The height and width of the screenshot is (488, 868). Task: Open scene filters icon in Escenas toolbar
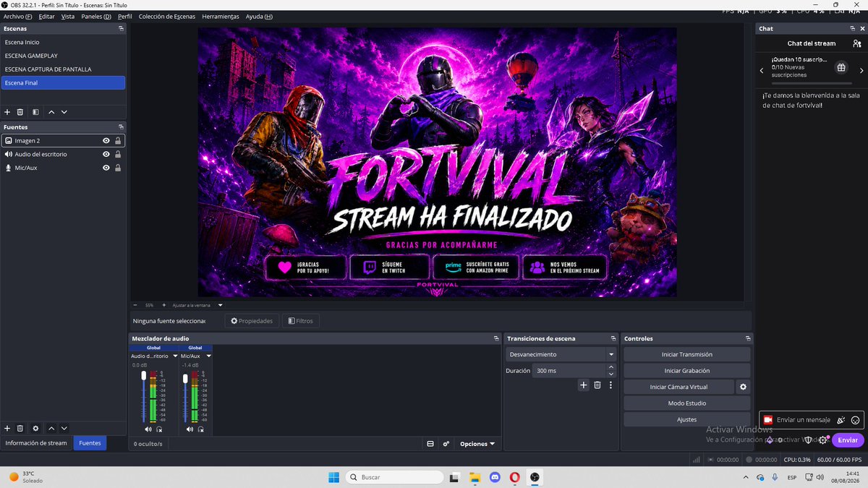[x=35, y=112]
